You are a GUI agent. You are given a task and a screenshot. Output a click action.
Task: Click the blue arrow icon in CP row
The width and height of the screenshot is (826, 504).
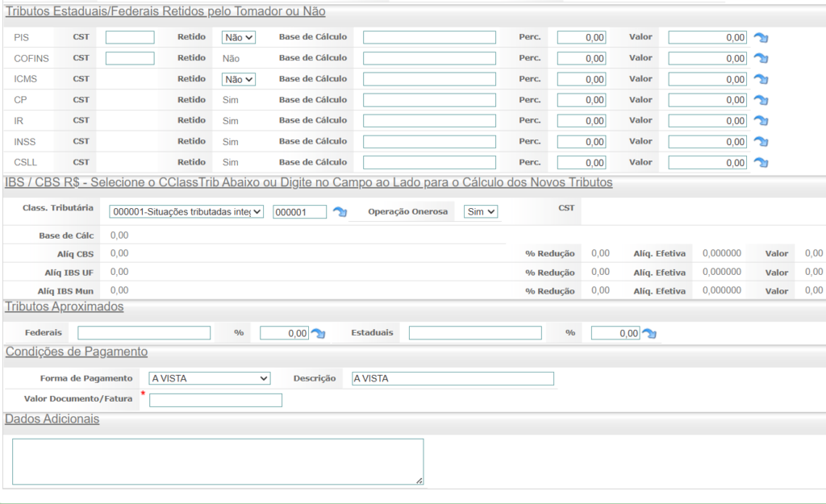click(x=761, y=100)
